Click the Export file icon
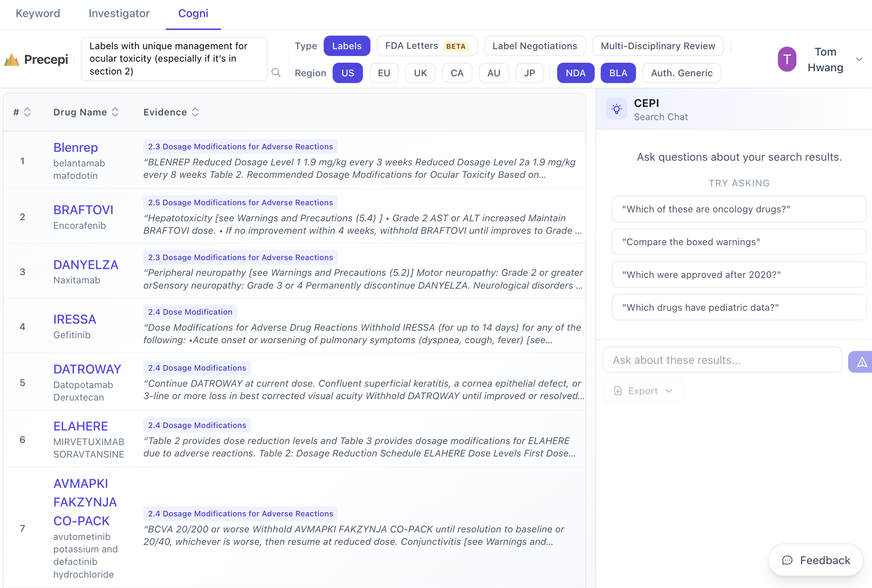Screen dimensions: 872x588 pos(618,391)
